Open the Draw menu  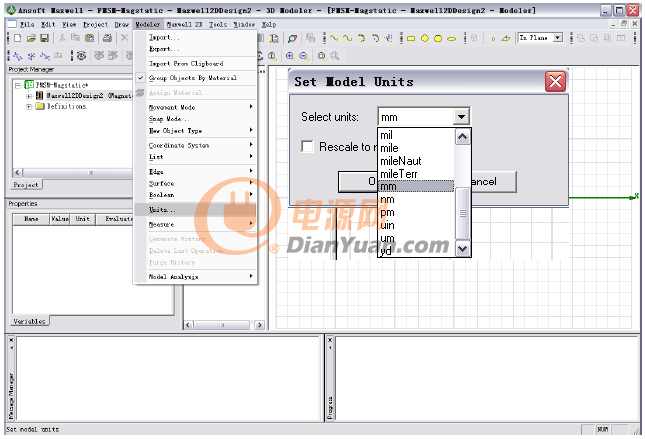121,24
